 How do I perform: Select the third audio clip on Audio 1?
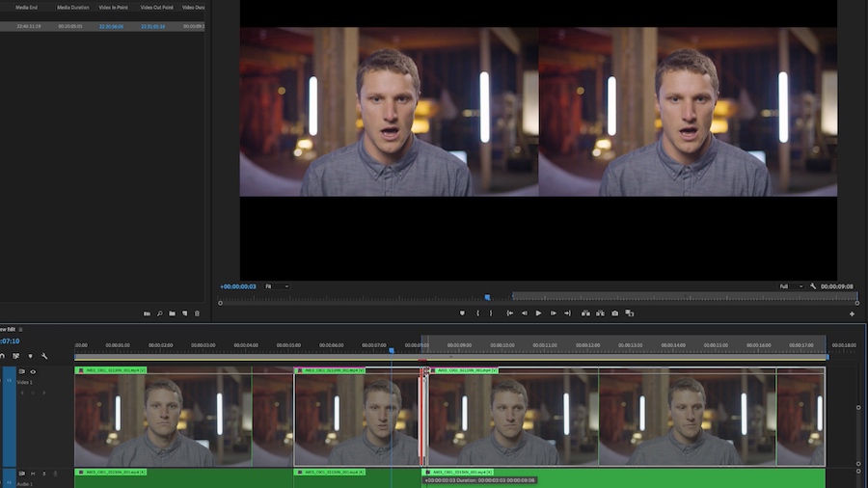point(623,478)
